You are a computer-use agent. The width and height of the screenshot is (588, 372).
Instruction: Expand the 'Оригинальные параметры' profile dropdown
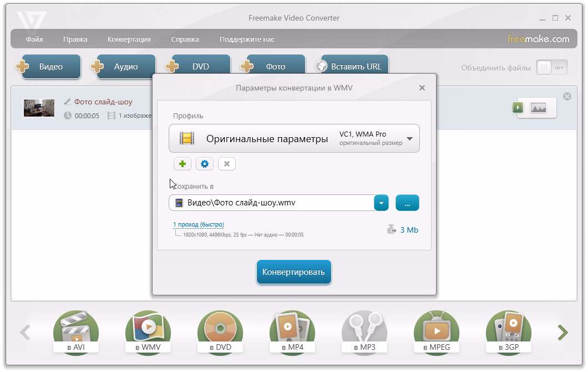(409, 139)
